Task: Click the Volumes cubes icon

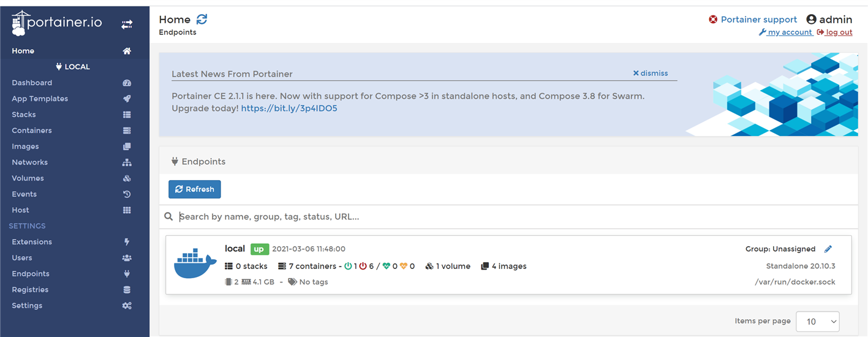Action: point(127,178)
